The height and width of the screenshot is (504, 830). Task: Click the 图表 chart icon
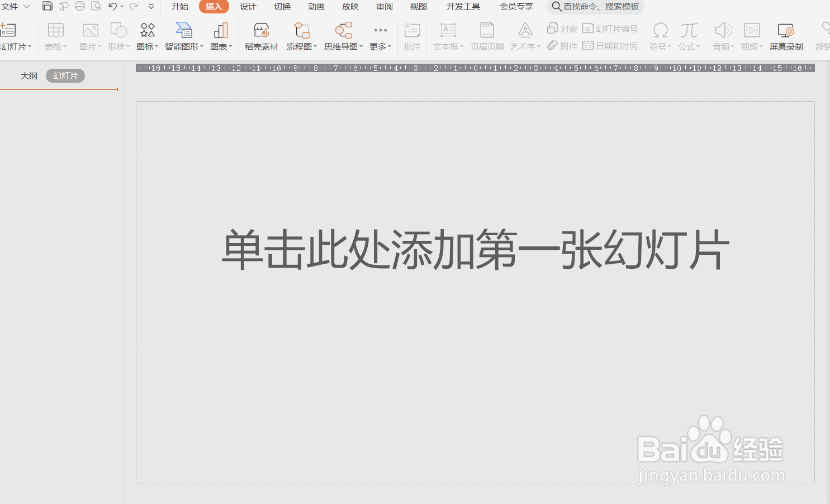pyautogui.click(x=221, y=30)
